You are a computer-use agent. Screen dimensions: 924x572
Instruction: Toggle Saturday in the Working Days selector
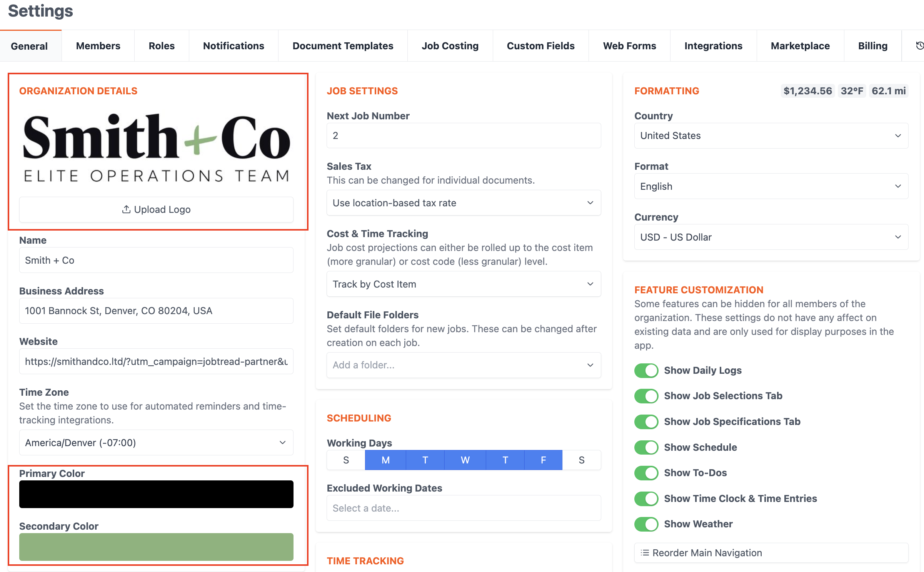point(581,460)
